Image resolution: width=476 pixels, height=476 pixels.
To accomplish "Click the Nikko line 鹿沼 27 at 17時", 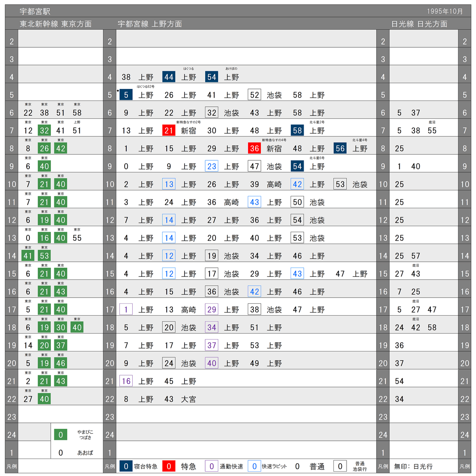I will [x=416, y=309].
